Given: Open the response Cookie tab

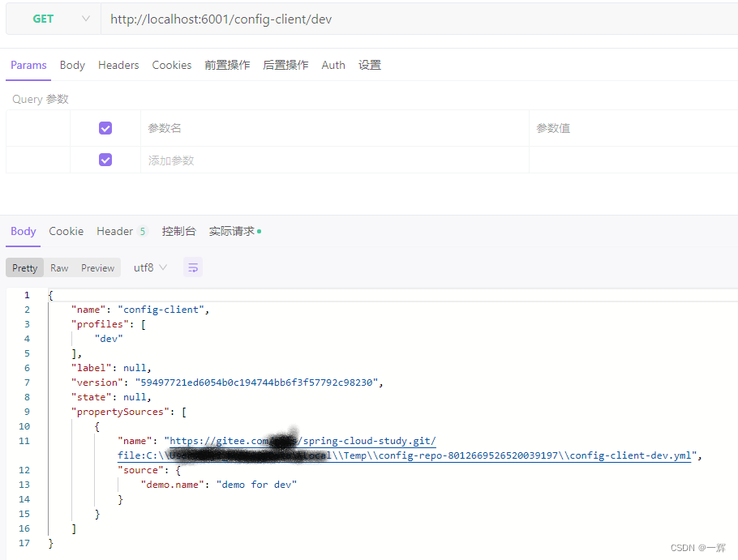Looking at the screenshot, I should click(x=66, y=231).
